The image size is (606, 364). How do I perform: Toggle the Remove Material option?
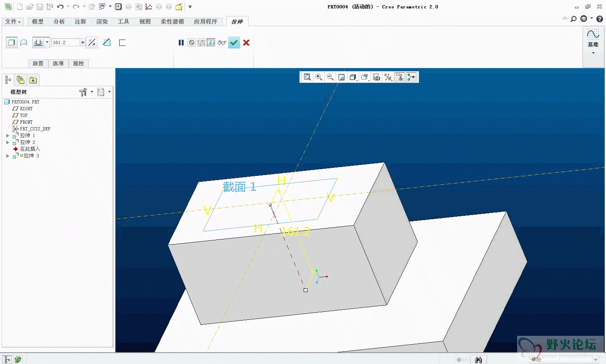[x=107, y=43]
